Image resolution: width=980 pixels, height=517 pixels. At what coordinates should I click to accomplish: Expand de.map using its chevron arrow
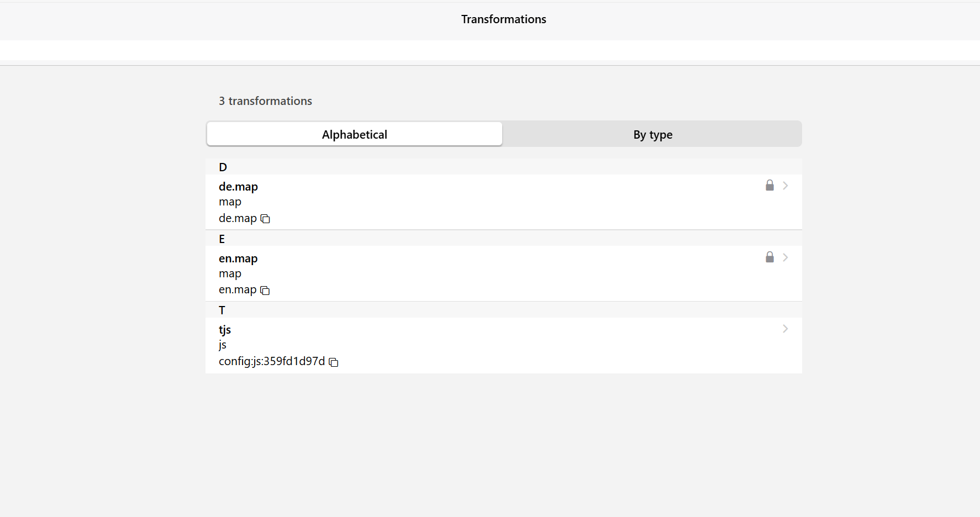(x=785, y=186)
